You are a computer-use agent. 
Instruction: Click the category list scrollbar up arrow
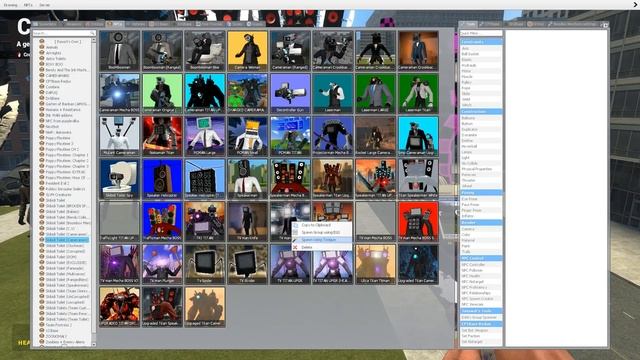point(93,40)
